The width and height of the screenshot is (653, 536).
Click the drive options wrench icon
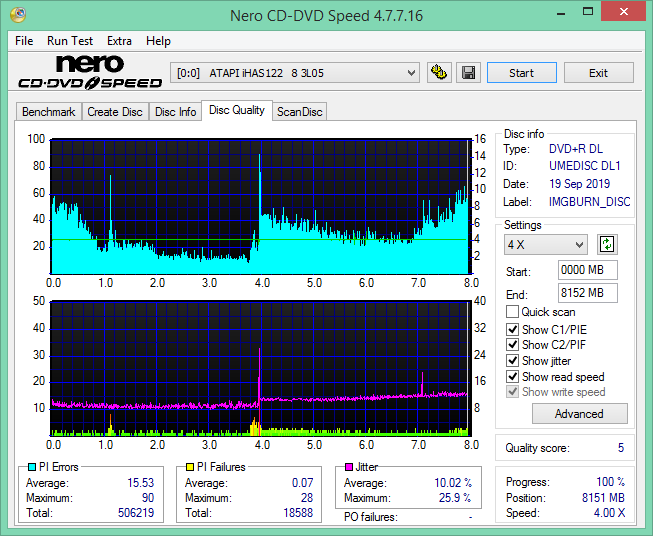439,73
